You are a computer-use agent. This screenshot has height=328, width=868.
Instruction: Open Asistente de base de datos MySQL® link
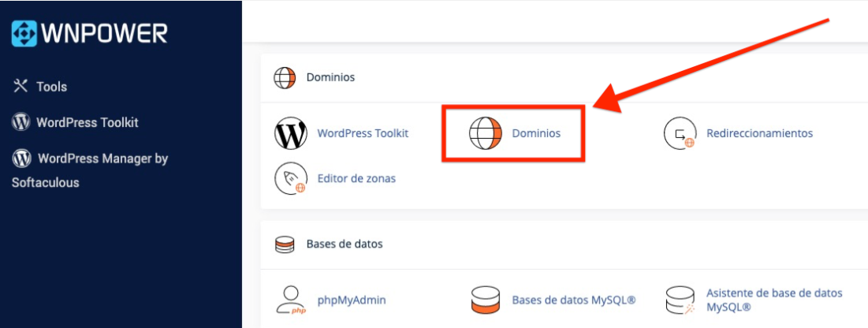point(774,300)
